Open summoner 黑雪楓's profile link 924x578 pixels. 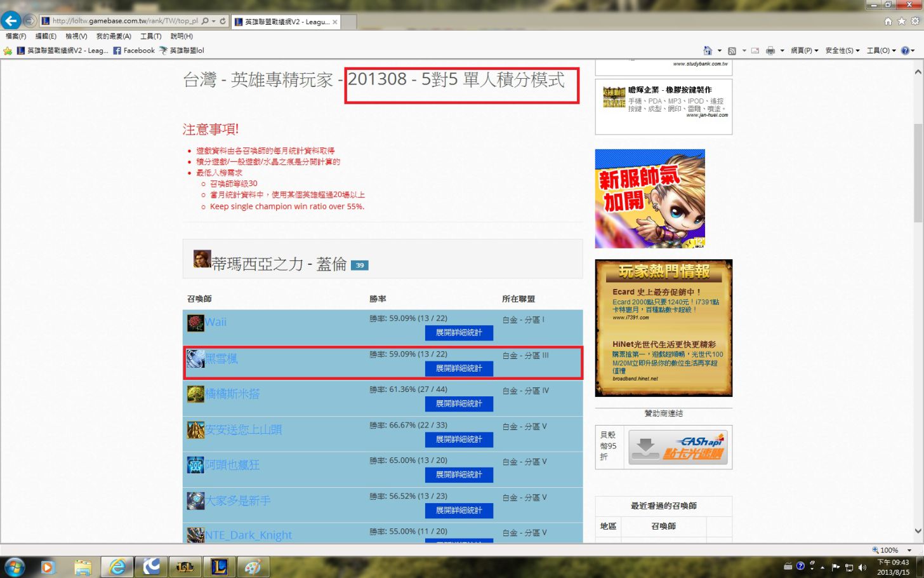pos(221,359)
